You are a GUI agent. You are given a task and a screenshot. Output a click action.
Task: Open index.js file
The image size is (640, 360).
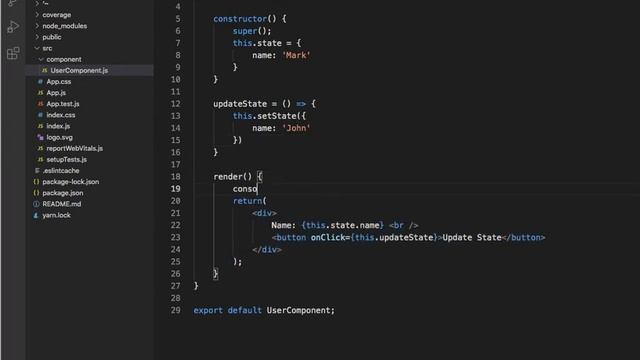(x=58, y=126)
